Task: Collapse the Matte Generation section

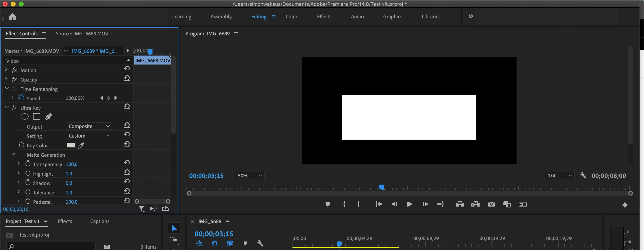Action: point(13,155)
